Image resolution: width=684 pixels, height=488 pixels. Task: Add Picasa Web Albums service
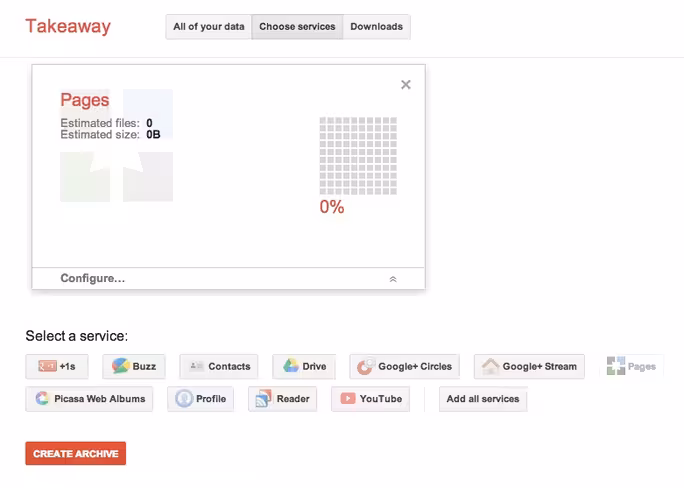click(x=89, y=399)
